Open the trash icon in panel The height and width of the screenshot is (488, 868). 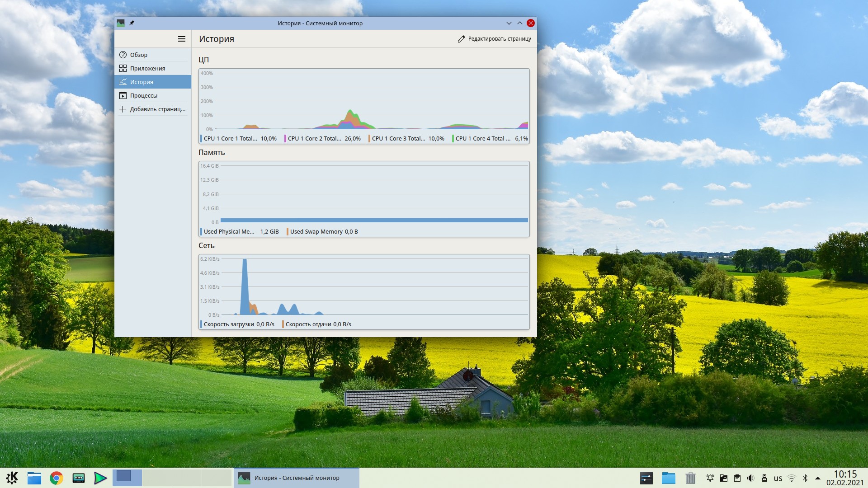point(690,478)
